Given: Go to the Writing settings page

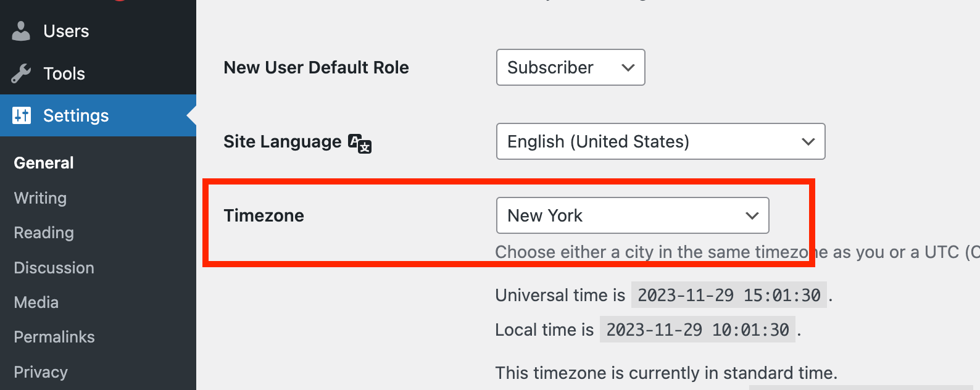Looking at the screenshot, I should point(39,198).
